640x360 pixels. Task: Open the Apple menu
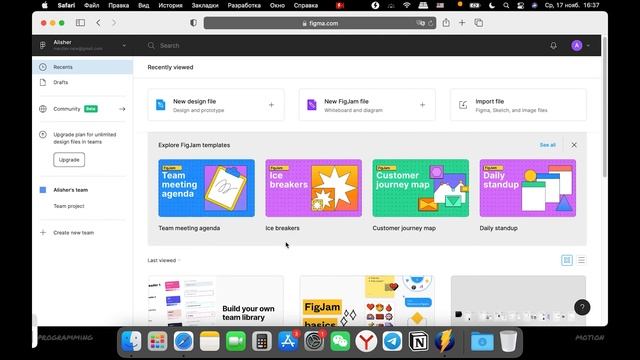[x=45, y=5]
